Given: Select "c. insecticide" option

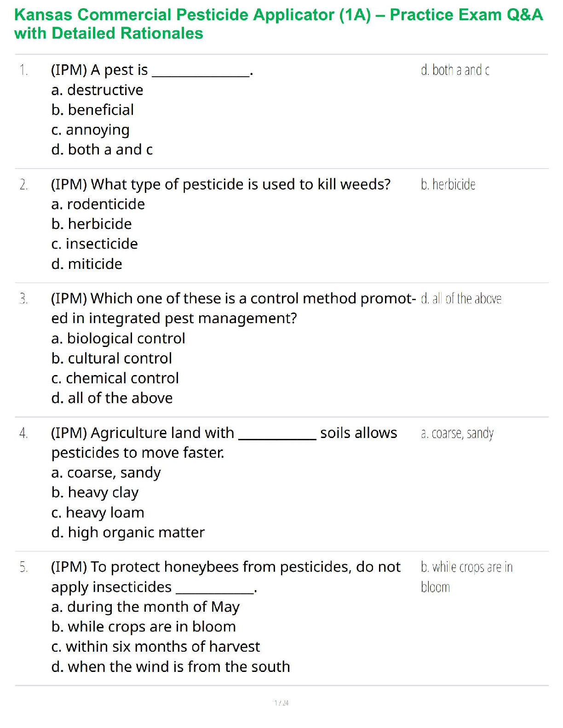Looking at the screenshot, I should 94,244.
